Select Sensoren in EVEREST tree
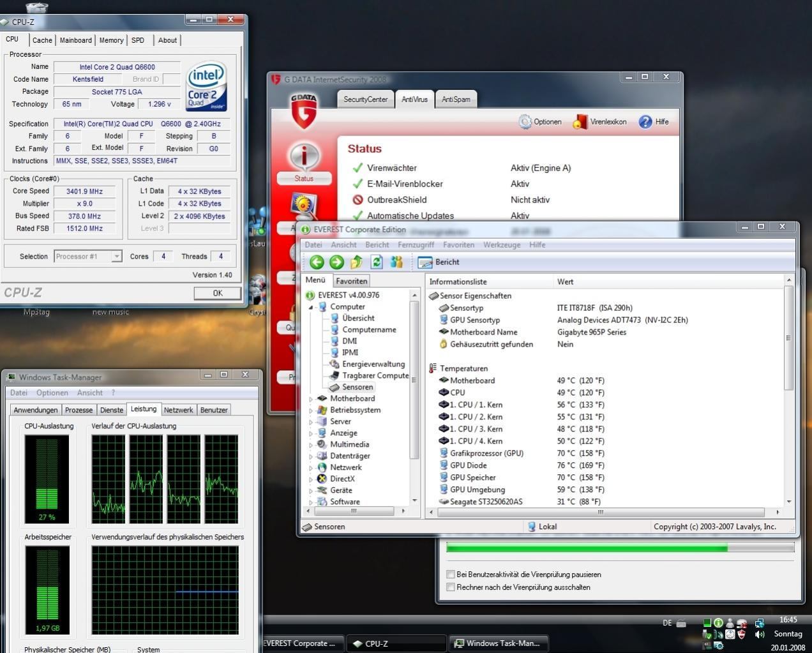Viewport: 812px width, 653px height. [x=357, y=387]
